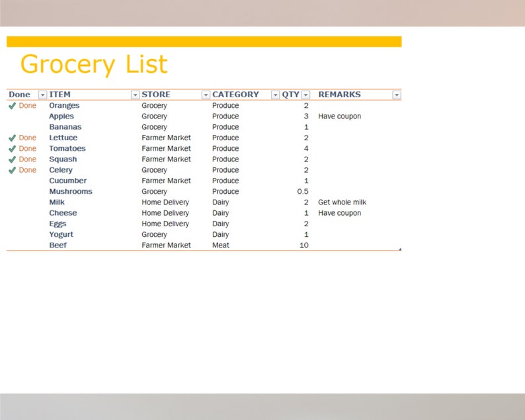Screen dimensions: 525x420
Task: Select the Beef item cell
Action: tap(58, 245)
